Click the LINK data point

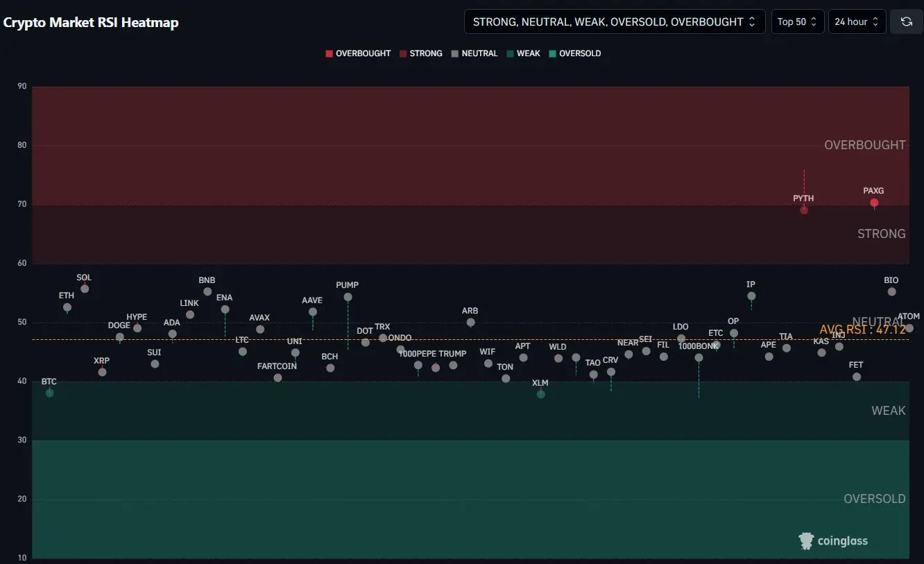point(190,315)
